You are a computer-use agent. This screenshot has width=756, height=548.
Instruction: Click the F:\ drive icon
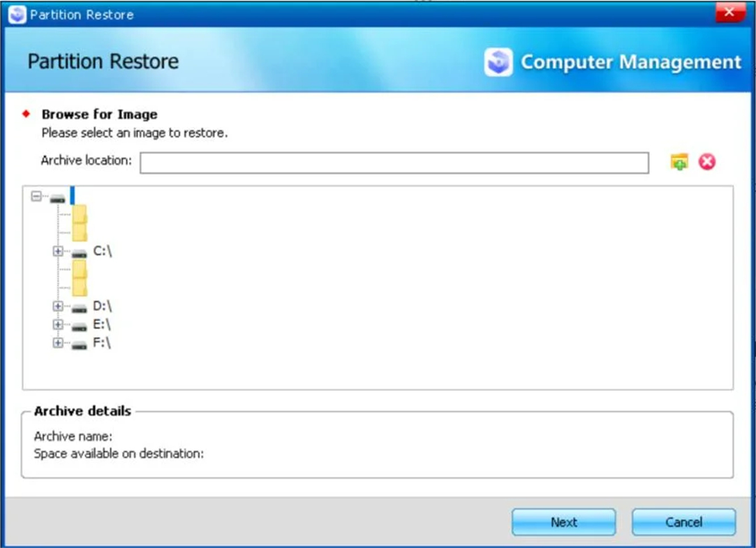click(80, 343)
